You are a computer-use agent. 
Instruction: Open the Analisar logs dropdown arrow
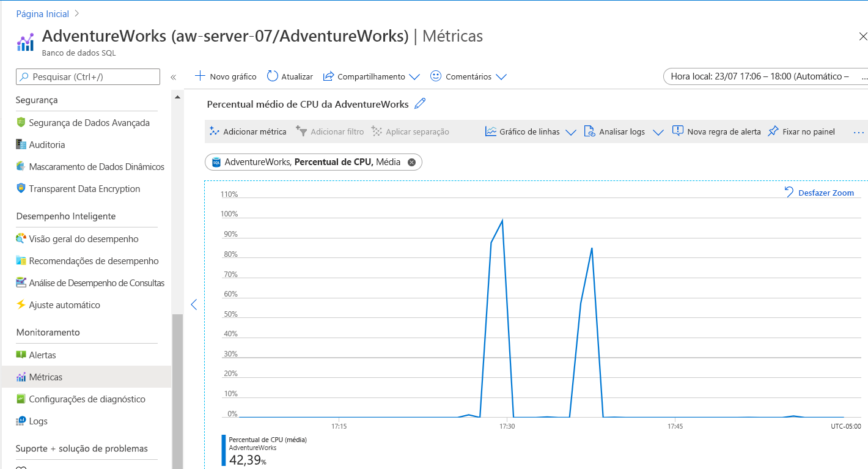[658, 132]
